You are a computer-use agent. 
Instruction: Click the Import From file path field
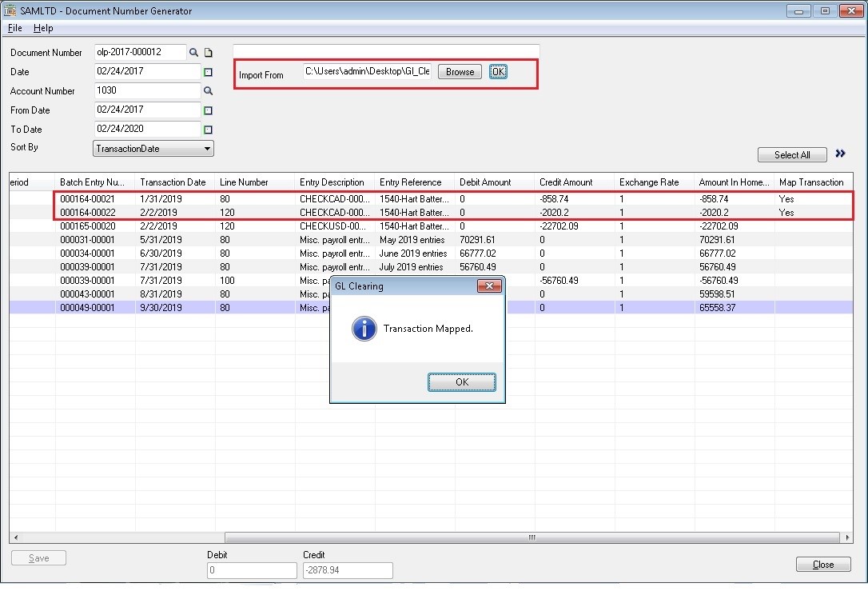(367, 72)
